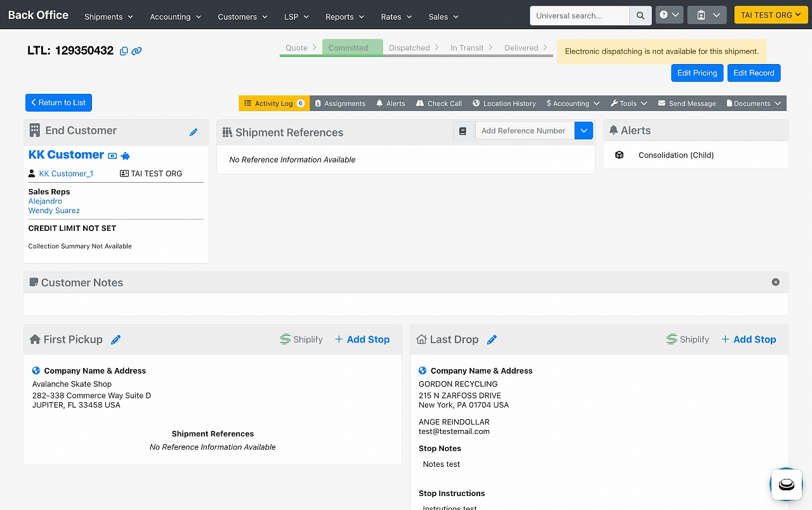Open the chat widget bubble

(787, 485)
